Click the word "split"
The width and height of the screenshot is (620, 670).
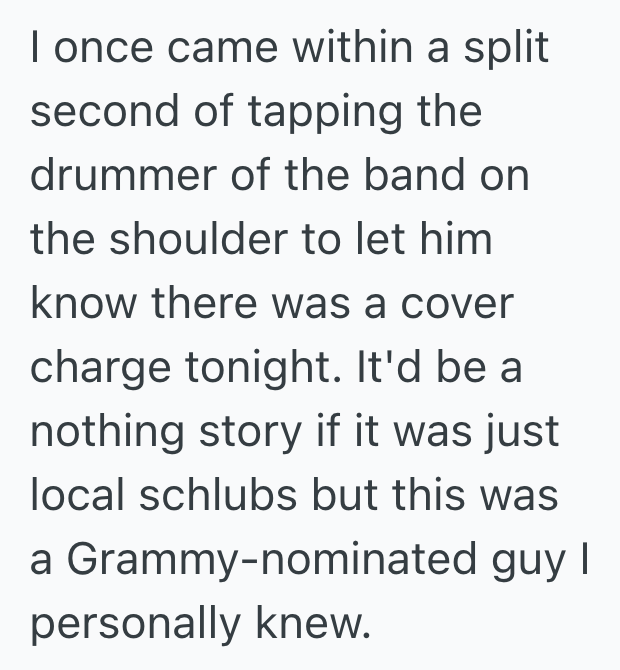507,49
